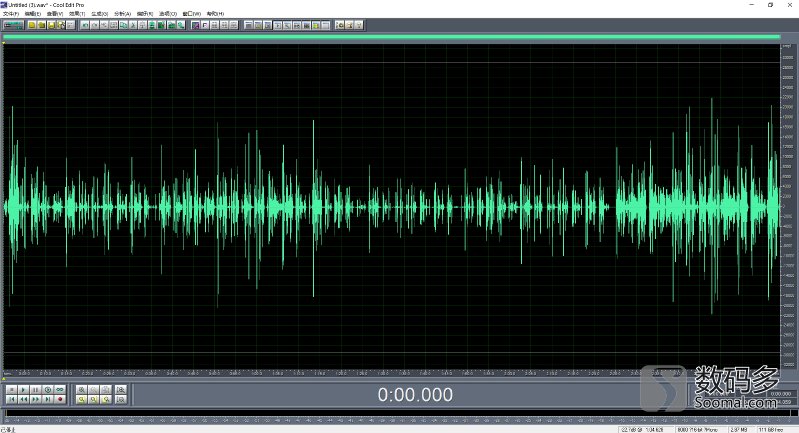Click the green display range bar above waveform
Viewport: 799px width, 433px height.
391,37
